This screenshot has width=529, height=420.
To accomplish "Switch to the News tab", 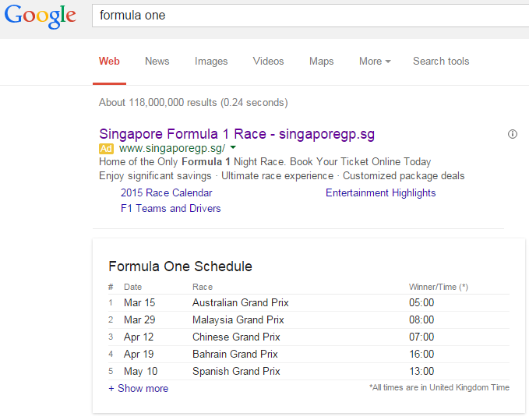I will pyautogui.click(x=157, y=61).
